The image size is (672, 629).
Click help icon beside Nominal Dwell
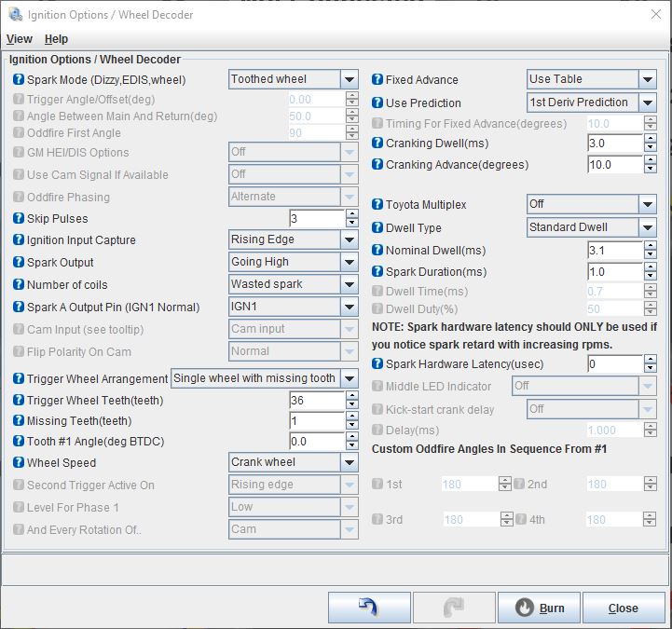(377, 250)
